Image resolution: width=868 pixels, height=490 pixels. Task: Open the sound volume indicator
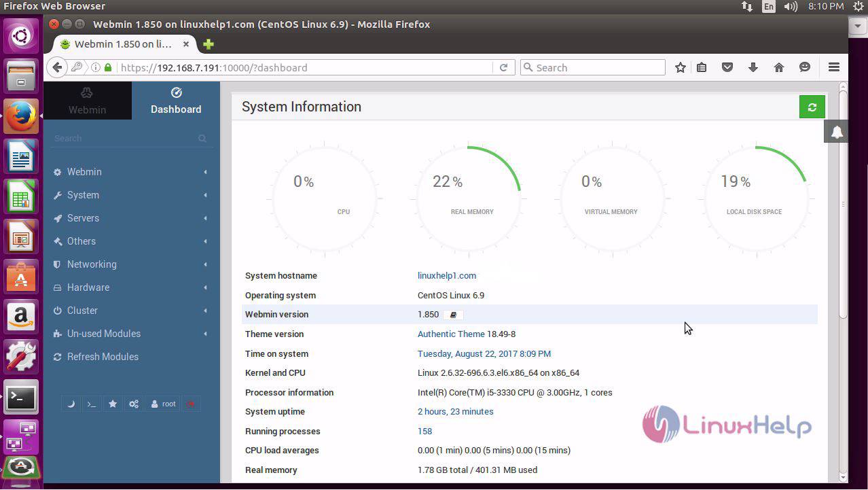coord(791,6)
